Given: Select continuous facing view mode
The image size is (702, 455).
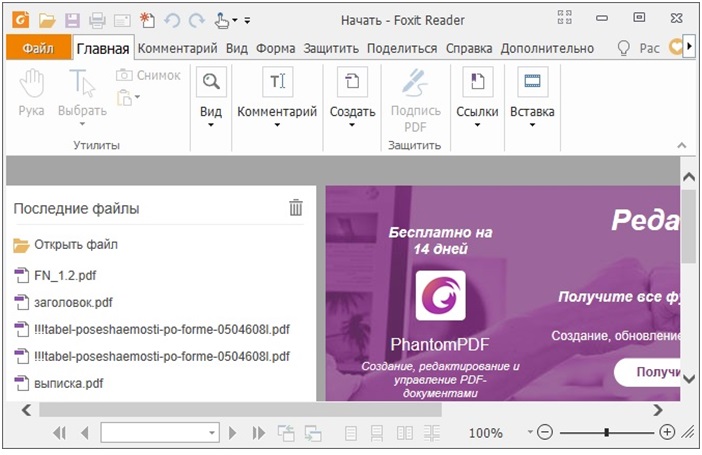Looking at the screenshot, I should coord(432,433).
